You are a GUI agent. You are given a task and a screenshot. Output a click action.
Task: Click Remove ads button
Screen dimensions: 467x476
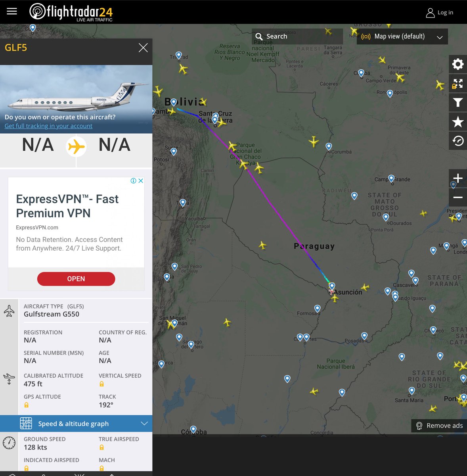439,426
